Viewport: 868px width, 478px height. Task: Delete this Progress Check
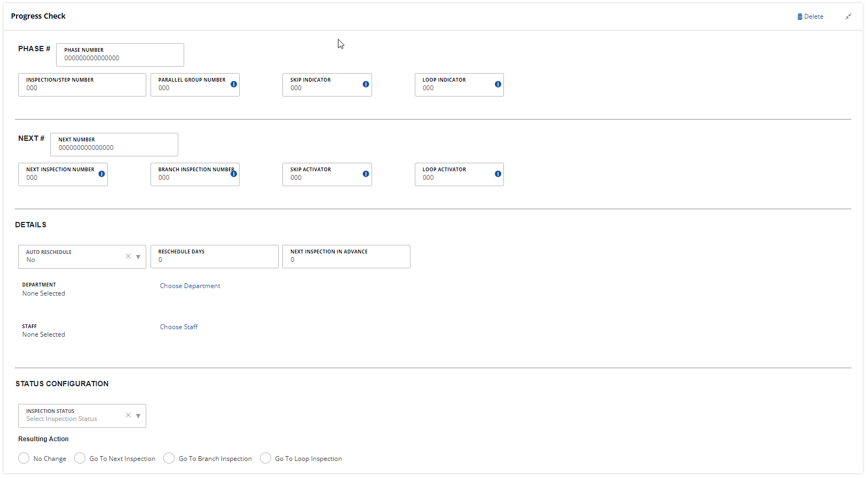(810, 17)
